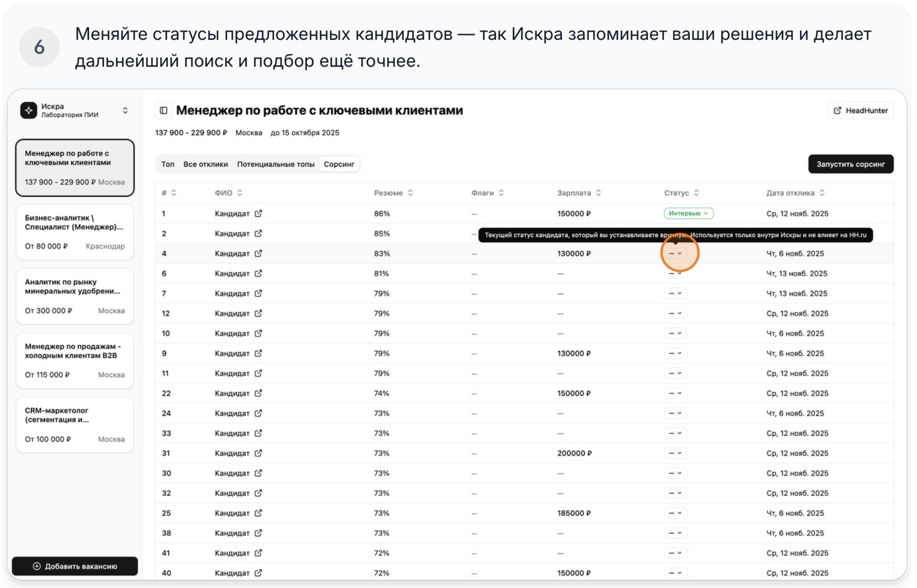Select the Топ tab
Image resolution: width=917 pixels, height=588 pixels.
coord(168,164)
